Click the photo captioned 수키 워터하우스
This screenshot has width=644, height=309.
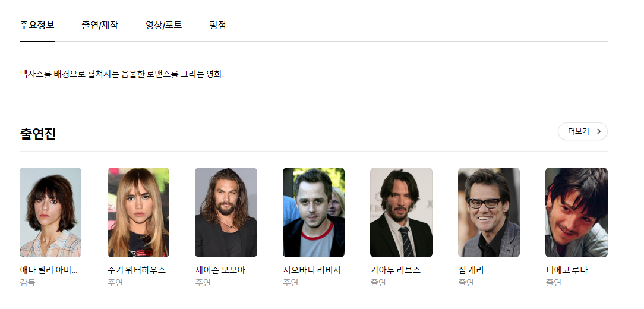coord(138,212)
